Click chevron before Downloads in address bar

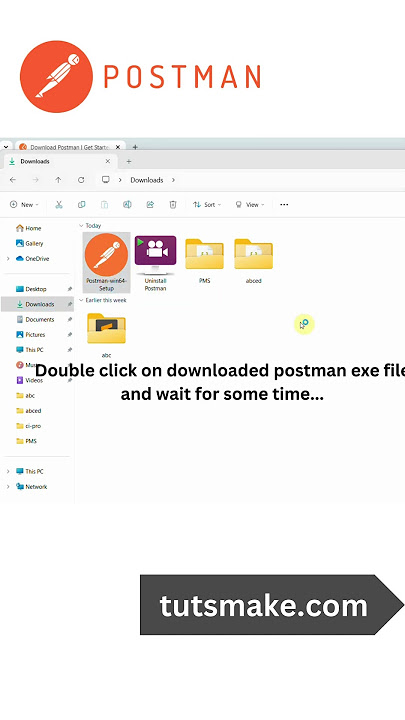pos(120,180)
